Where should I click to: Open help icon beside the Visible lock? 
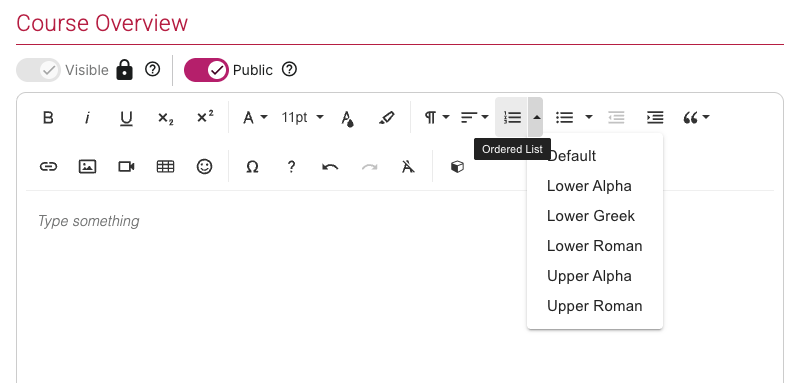(x=152, y=69)
